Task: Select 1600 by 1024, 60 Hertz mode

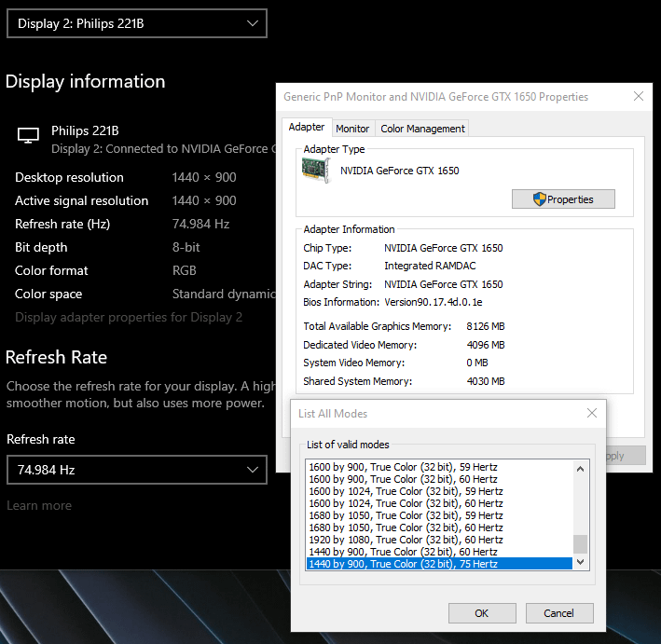Action: click(x=438, y=503)
